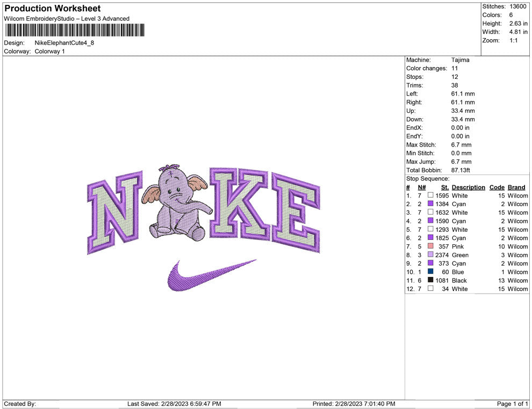532x409 pixels.
Task: Click the Green description in row 8
Action: coord(460,255)
